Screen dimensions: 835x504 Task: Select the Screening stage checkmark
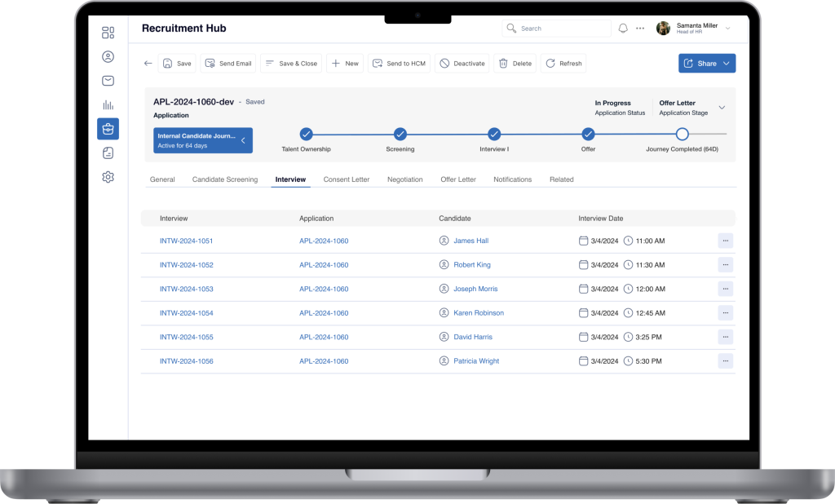tap(400, 135)
